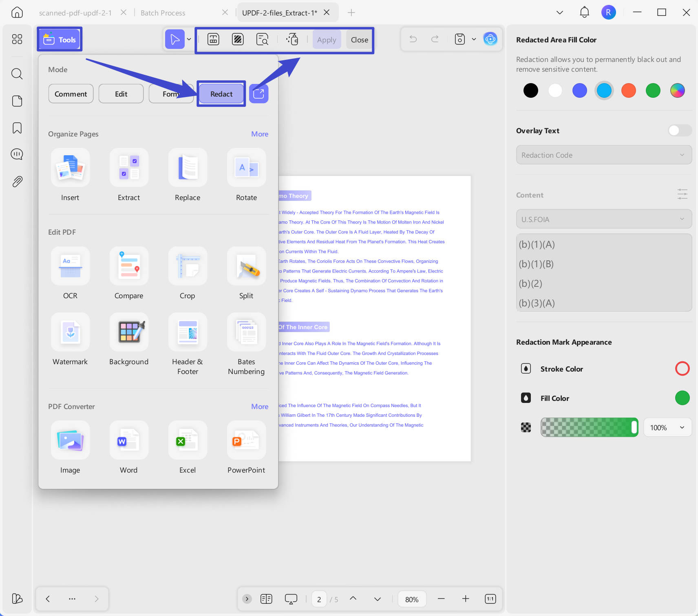Click the Tools button

(60, 40)
